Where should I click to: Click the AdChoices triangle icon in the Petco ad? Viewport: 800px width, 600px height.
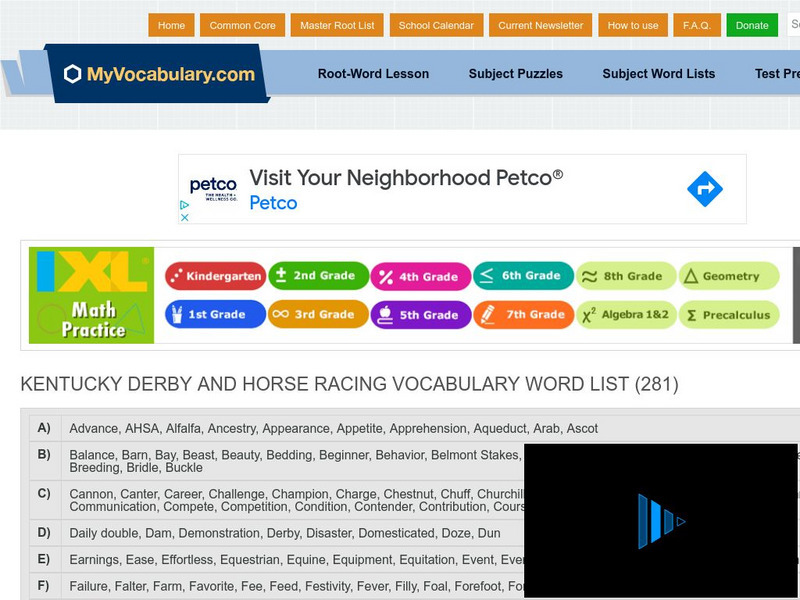185,205
